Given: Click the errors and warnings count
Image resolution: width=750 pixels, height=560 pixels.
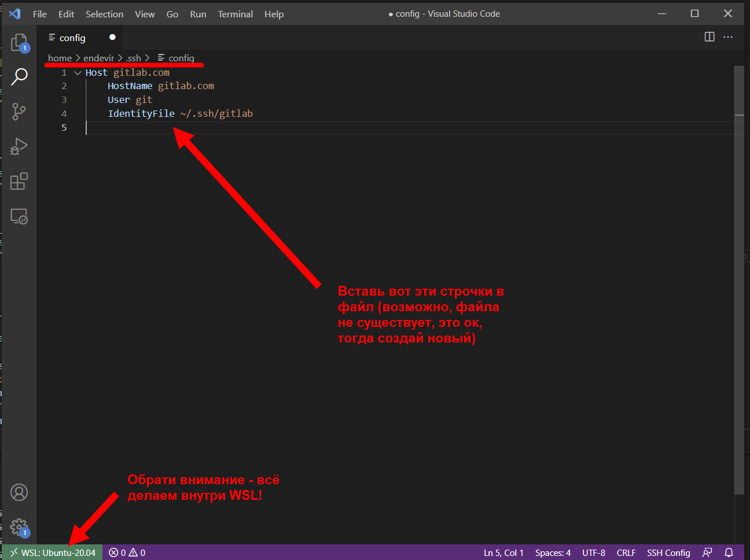Looking at the screenshot, I should pyautogui.click(x=127, y=552).
